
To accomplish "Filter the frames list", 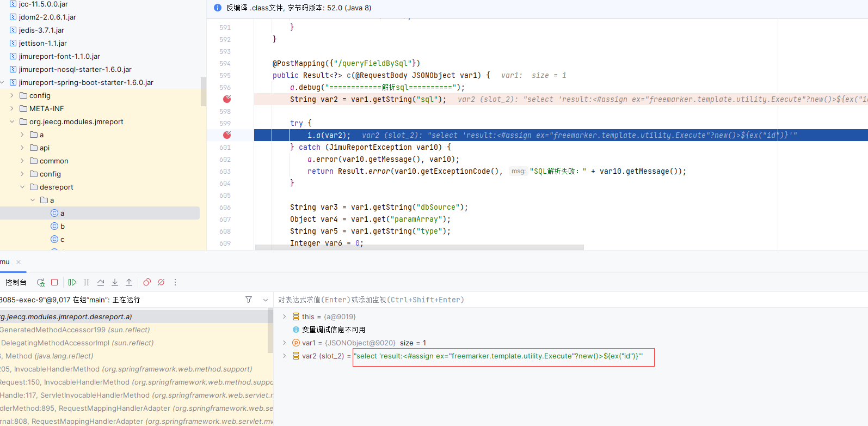I will point(249,300).
